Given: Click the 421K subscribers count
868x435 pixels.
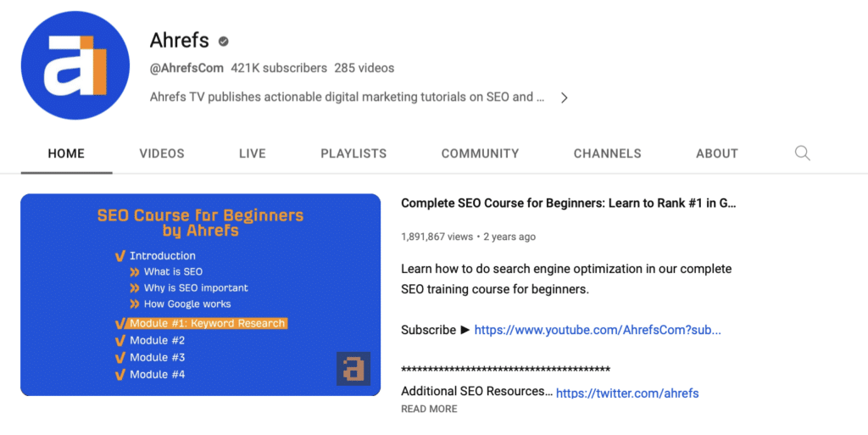Looking at the screenshot, I should [x=279, y=68].
